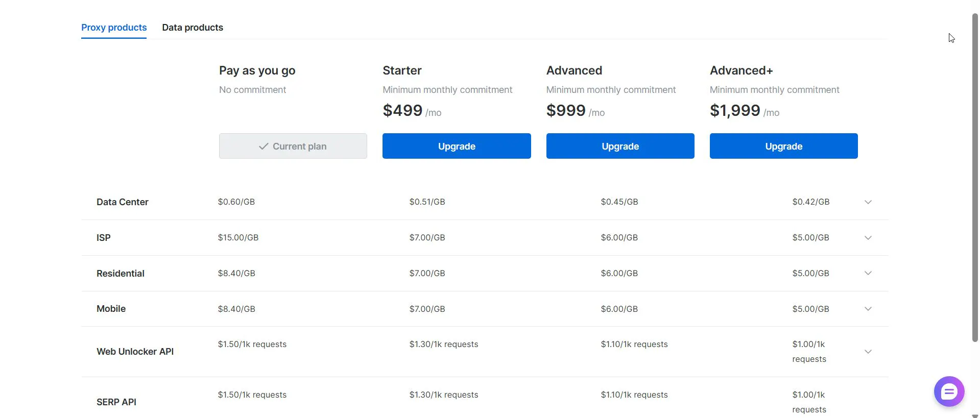Click SERP API $1.10/1k requests price
The width and height of the screenshot is (980, 418).
[x=634, y=395]
